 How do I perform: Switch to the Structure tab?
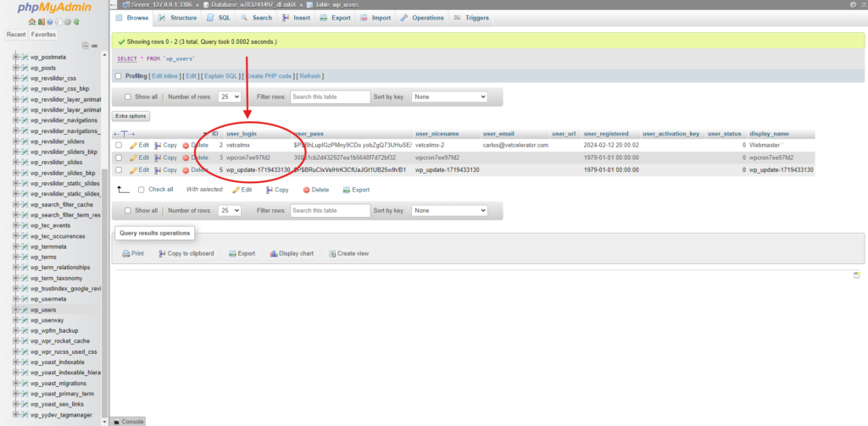(x=178, y=17)
